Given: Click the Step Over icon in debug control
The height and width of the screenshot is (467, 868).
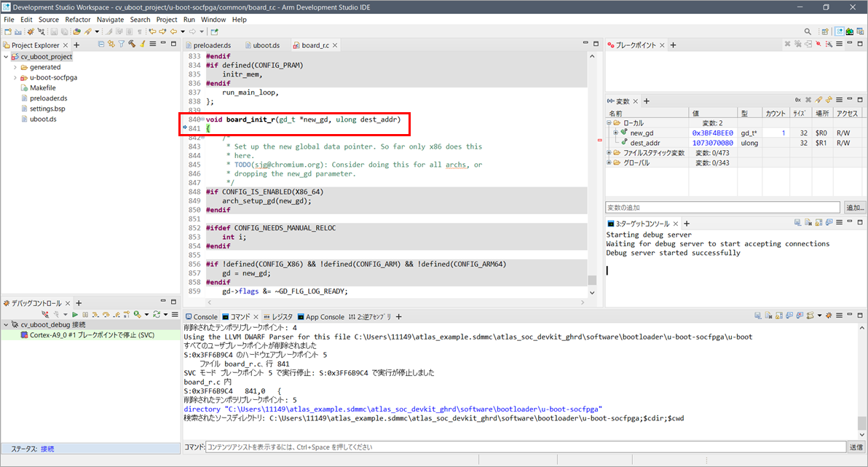Looking at the screenshot, I should pos(106,314).
